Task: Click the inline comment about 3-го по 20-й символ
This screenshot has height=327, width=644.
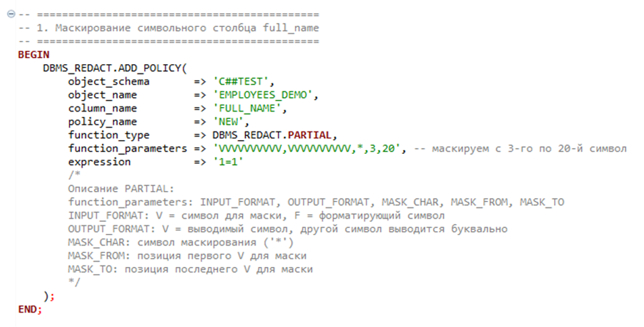Action: coord(520,149)
